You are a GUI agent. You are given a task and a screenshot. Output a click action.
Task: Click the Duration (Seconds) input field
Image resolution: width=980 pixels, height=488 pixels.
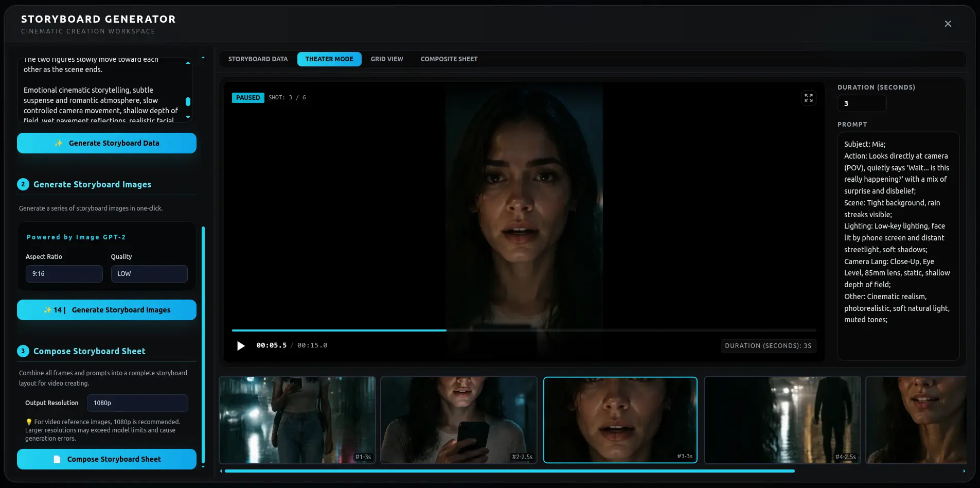tap(862, 103)
